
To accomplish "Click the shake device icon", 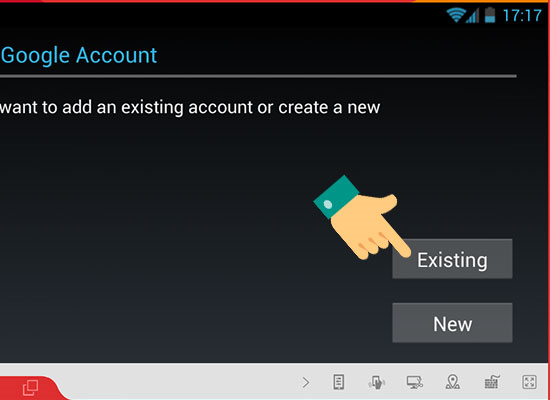I will 377,382.
